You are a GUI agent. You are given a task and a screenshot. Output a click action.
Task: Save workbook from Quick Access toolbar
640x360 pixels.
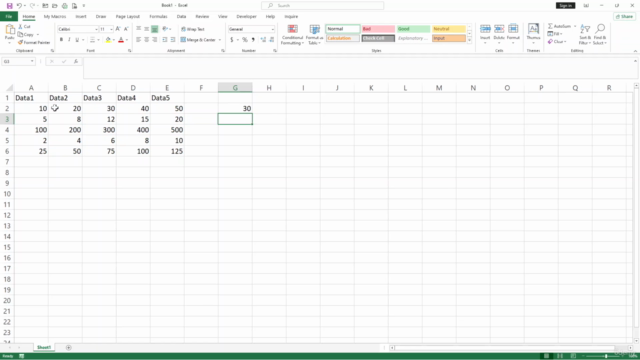tap(9, 6)
